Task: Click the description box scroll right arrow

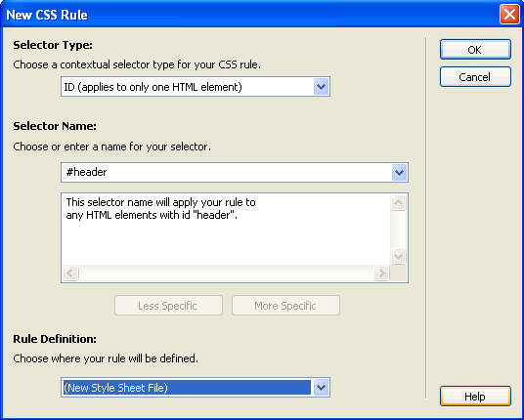Action: coord(381,273)
